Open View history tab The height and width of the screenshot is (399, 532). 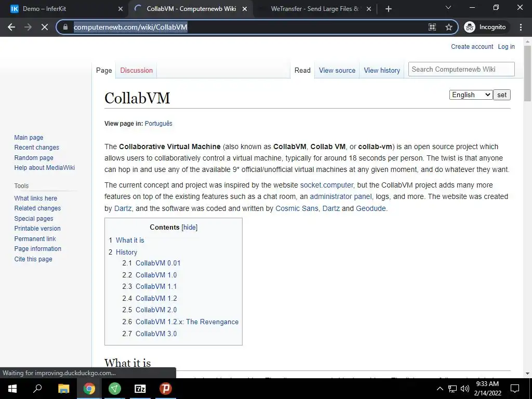coord(382,71)
